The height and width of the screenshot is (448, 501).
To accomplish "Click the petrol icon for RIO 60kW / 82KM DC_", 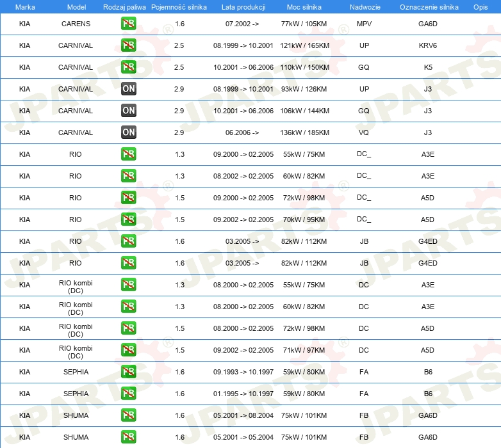I will [128, 176].
